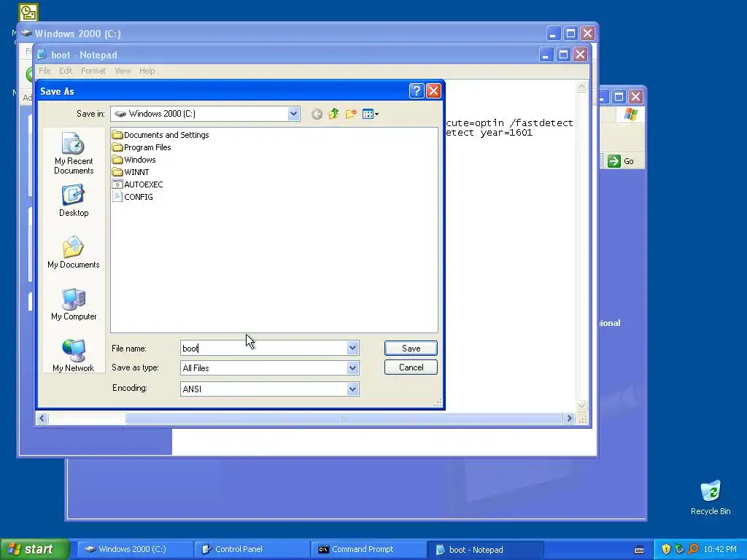Go up one folder level

tap(334, 114)
